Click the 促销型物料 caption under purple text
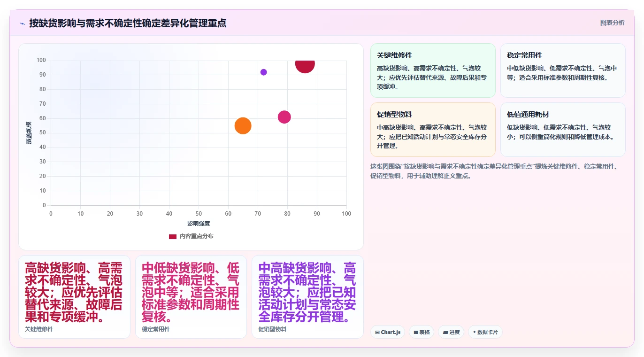 click(272, 329)
